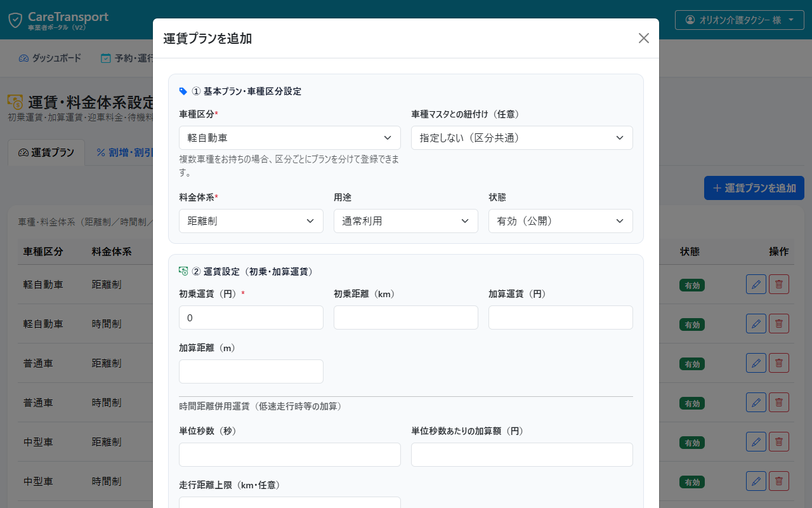Click the ダッシュボード gauge icon
Viewport: 812px width, 508px height.
point(24,58)
